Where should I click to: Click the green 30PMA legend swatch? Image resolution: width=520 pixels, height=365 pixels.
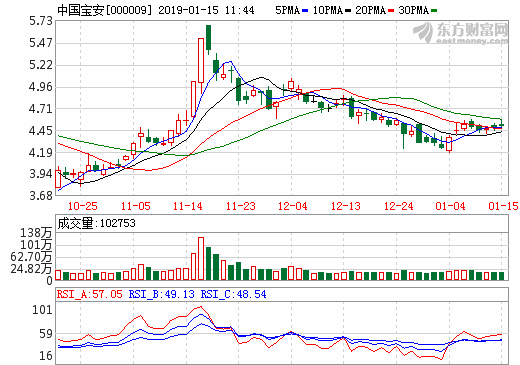point(434,11)
